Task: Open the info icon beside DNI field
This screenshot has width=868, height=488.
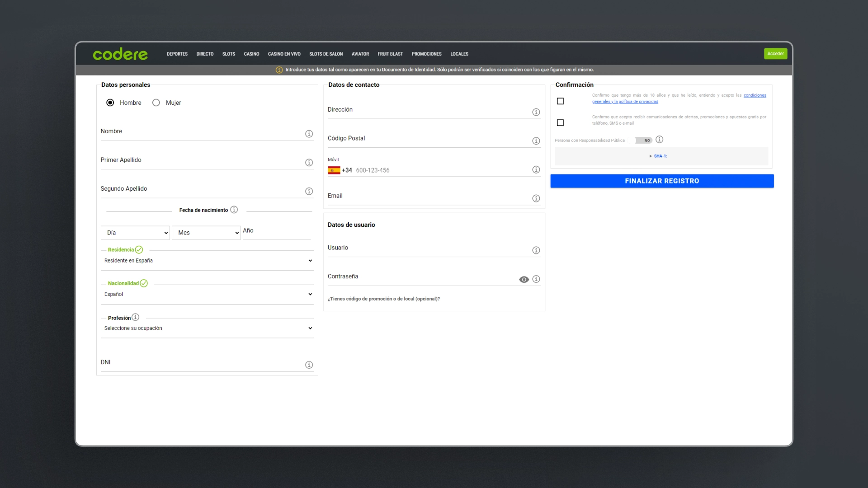Action: [x=309, y=365]
